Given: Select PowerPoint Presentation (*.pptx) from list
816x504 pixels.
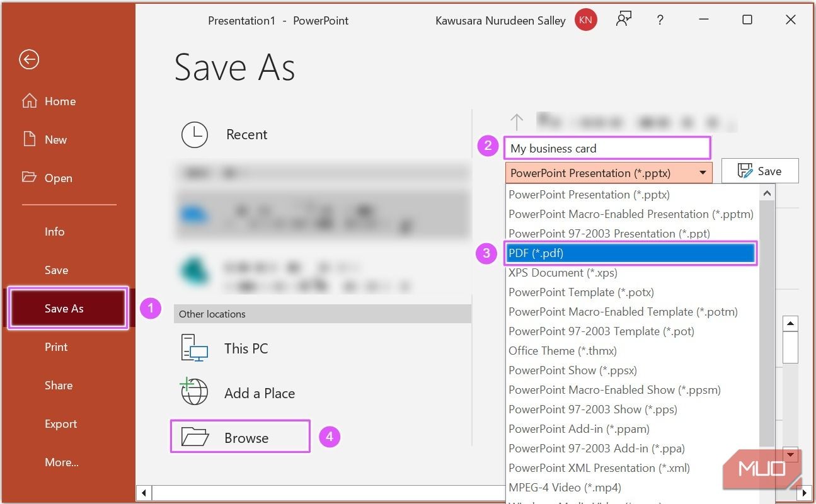Looking at the screenshot, I should point(633,195).
